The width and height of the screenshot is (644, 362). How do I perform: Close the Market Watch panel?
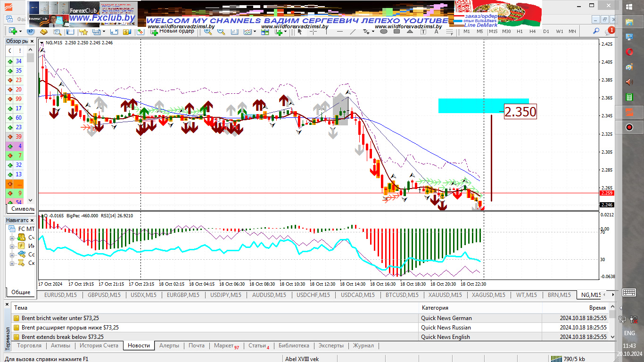point(33,41)
